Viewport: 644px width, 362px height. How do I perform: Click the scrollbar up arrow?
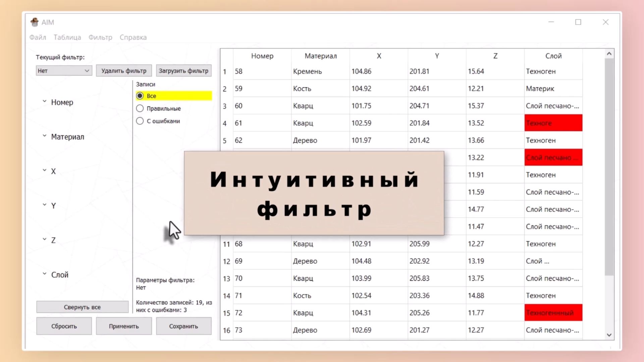click(x=609, y=53)
